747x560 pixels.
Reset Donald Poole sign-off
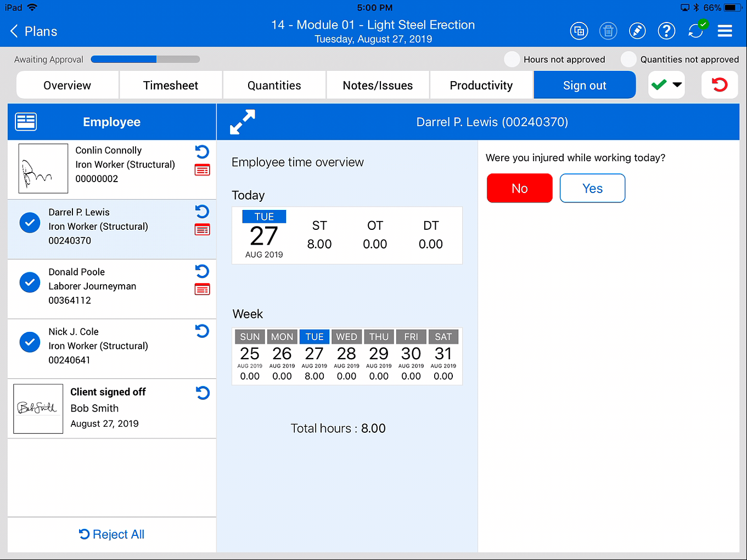pos(202,271)
